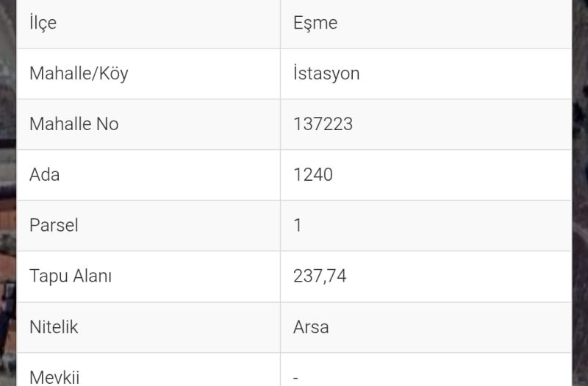Click the Parsel label cell
Image resolution: width=588 pixels, height=386 pixels.
pos(54,226)
